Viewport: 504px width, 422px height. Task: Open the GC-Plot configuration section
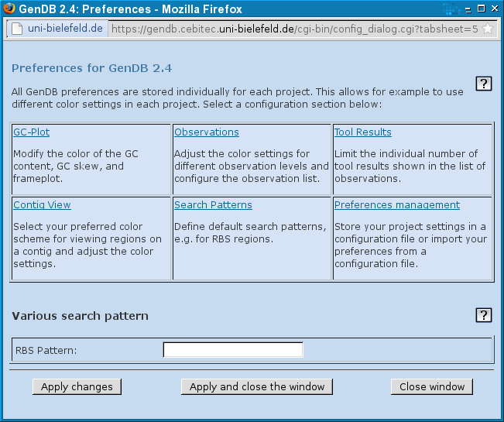pyautogui.click(x=32, y=132)
